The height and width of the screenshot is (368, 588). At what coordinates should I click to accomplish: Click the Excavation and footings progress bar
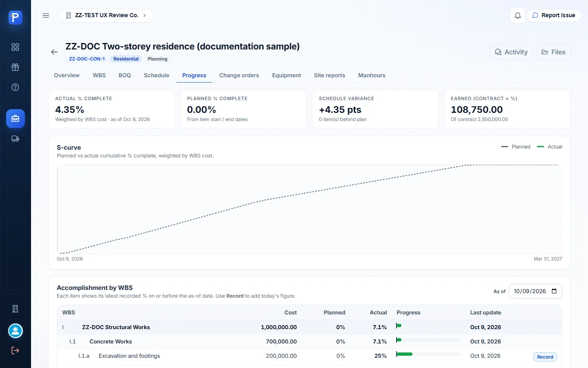428,354
